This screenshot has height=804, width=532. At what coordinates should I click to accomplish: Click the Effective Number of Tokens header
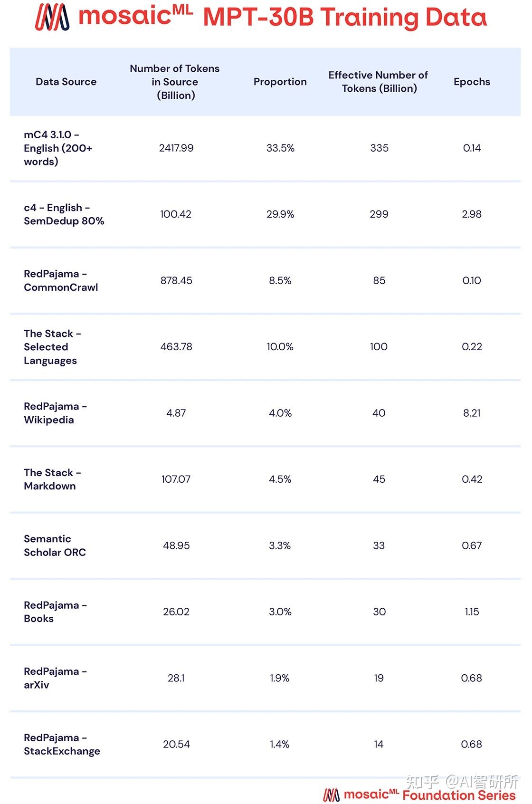pos(379,82)
